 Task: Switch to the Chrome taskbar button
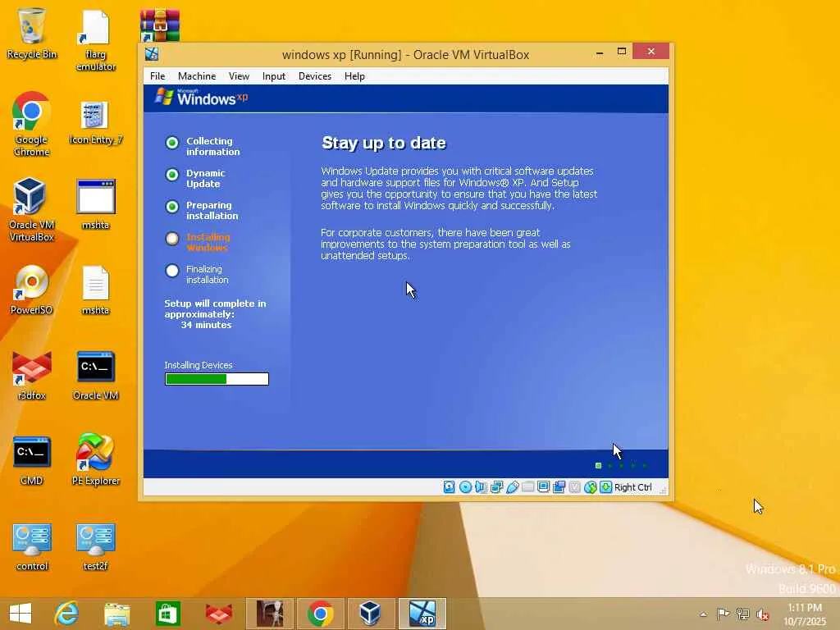(x=321, y=614)
